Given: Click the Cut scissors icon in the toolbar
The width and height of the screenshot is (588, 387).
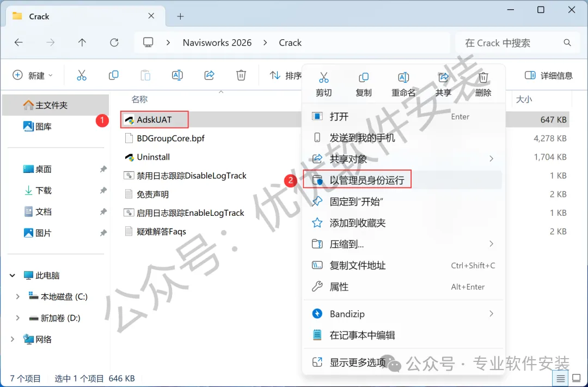Looking at the screenshot, I should [x=81, y=75].
